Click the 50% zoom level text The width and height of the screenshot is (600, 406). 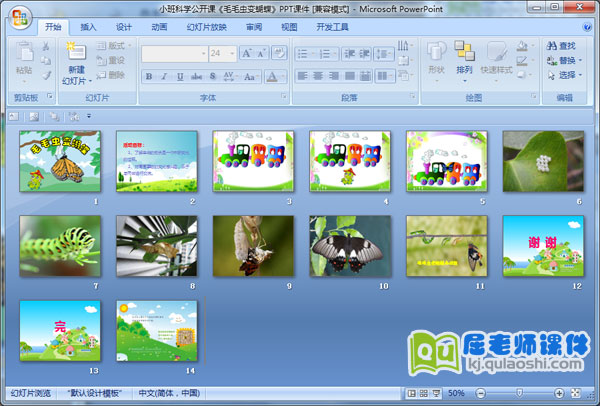pos(457,394)
